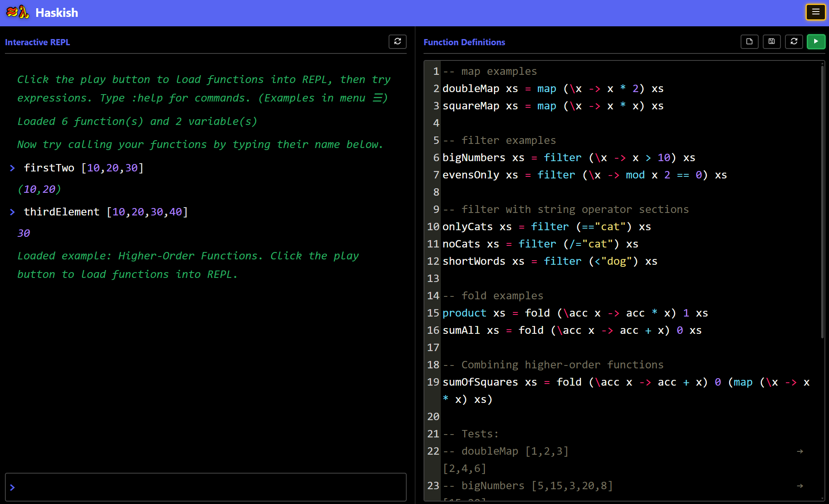Place cursor on '-- map examples' comment
The image size is (829, 504).
(490, 71)
